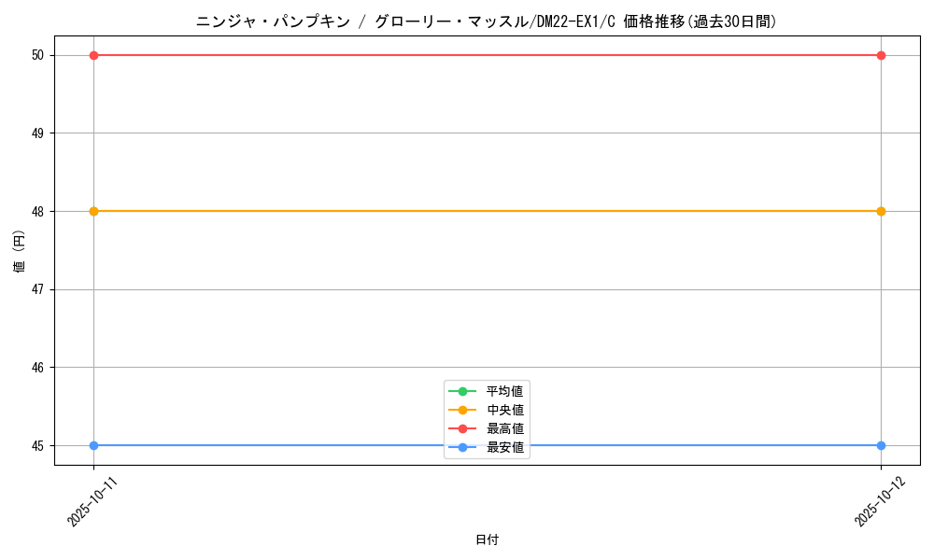Click the red data point on 2025-10-11
Screen dimensions: 934x560
pyautogui.click(x=93, y=55)
